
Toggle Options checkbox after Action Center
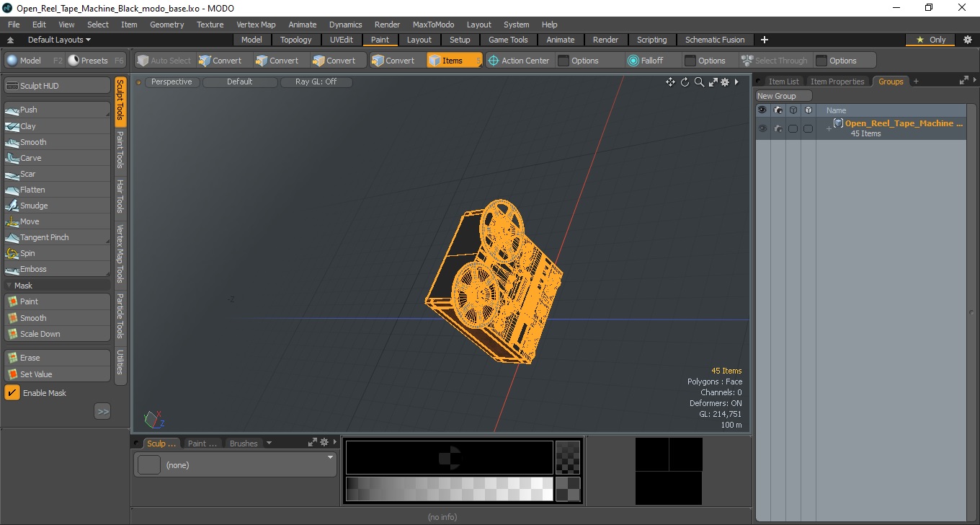[x=563, y=61]
